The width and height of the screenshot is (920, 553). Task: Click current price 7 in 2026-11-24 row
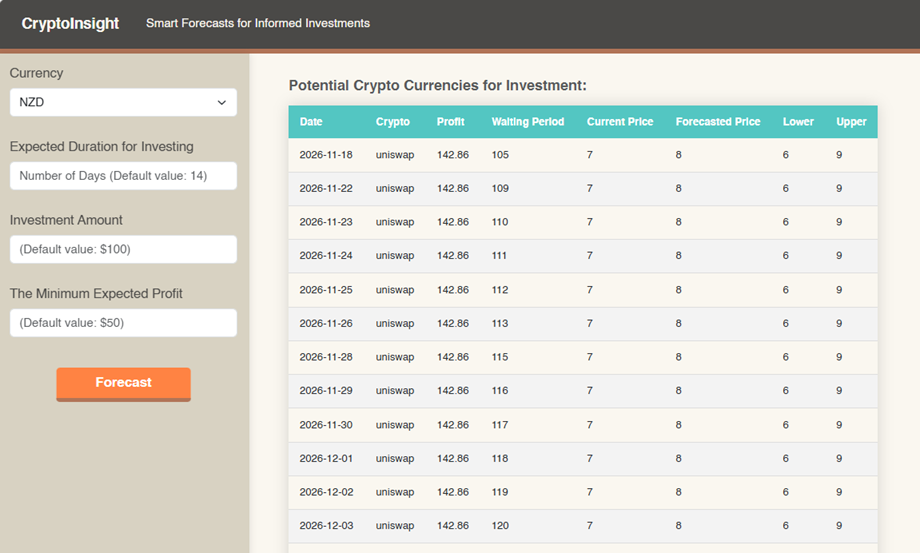pyautogui.click(x=590, y=255)
